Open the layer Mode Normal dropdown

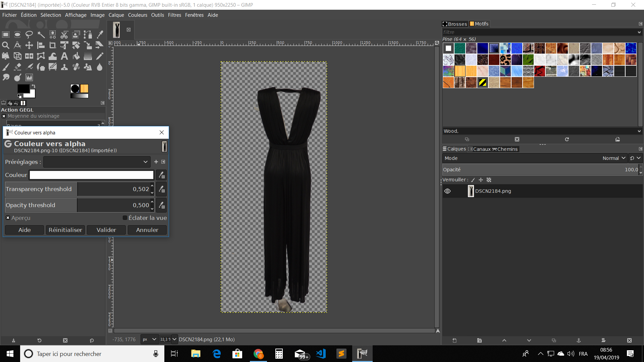(614, 158)
